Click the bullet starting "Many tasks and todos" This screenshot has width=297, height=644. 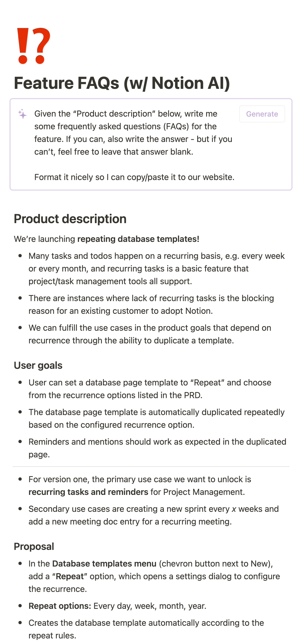click(156, 269)
